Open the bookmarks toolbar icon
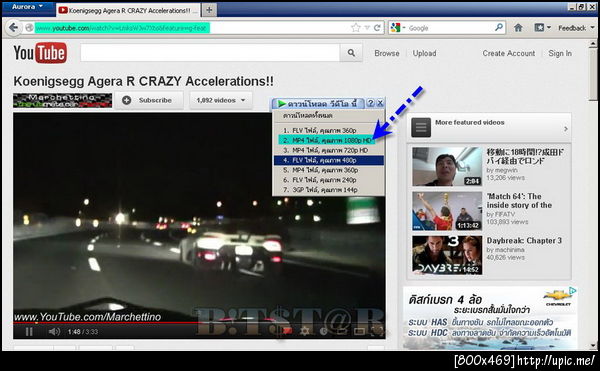The width and height of the screenshot is (600, 371). 539,28
